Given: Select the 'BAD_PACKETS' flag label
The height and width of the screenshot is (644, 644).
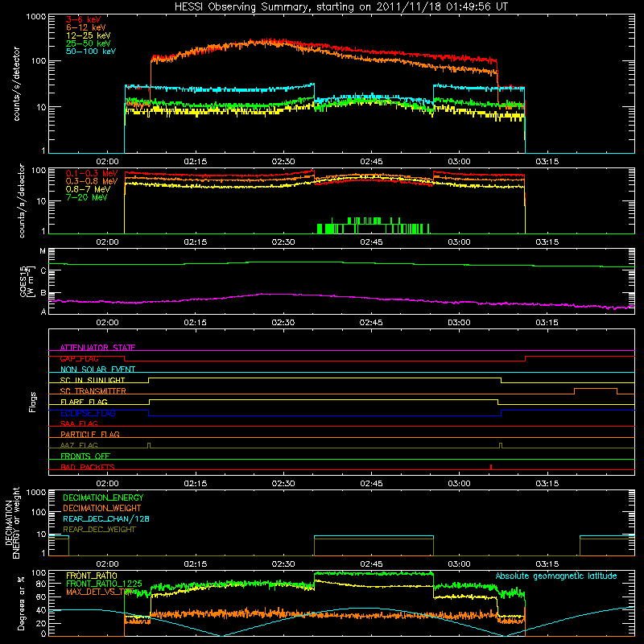Looking at the screenshot, I should pos(88,467).
